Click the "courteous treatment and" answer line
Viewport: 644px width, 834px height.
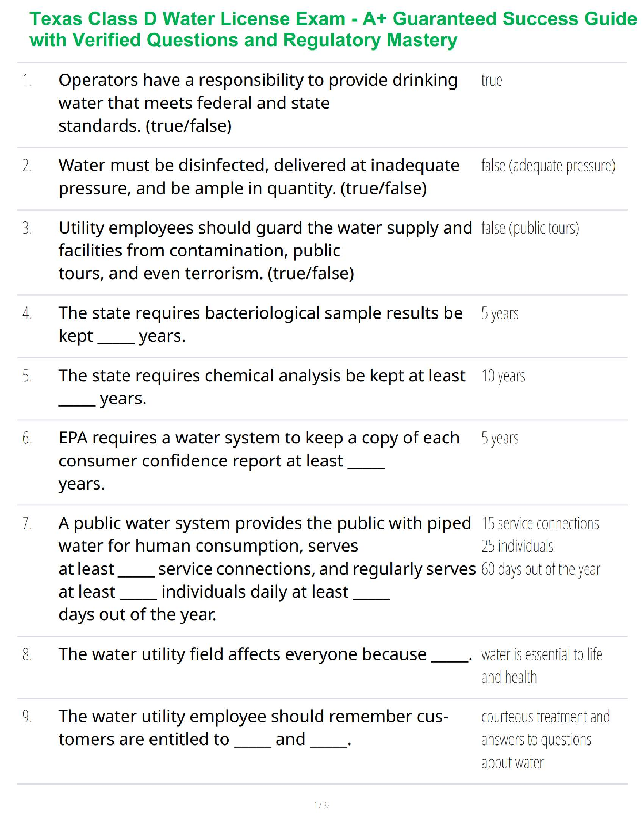pyautogui.click(x=545, y=717)
